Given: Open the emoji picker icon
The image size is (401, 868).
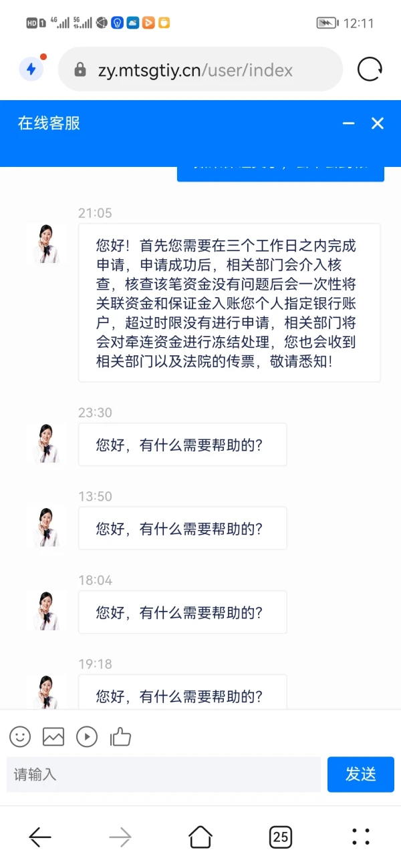Looking at the screenshot, I should pos(19,736).
